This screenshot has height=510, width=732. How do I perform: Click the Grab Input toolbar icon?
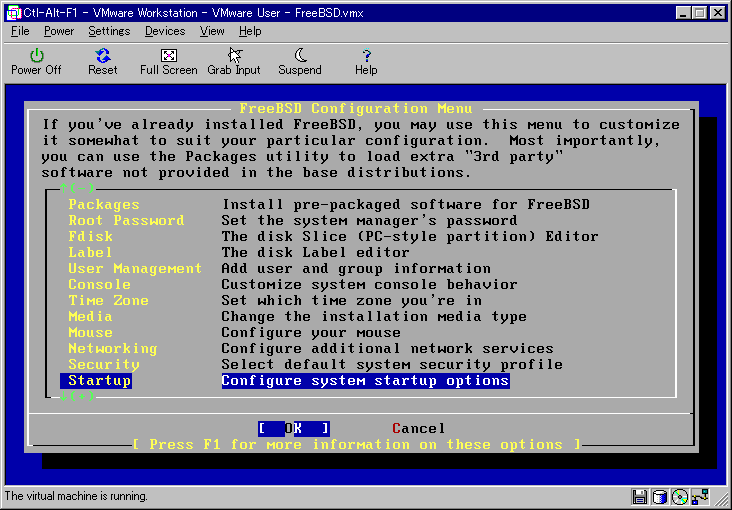click(x=234, y=56)
